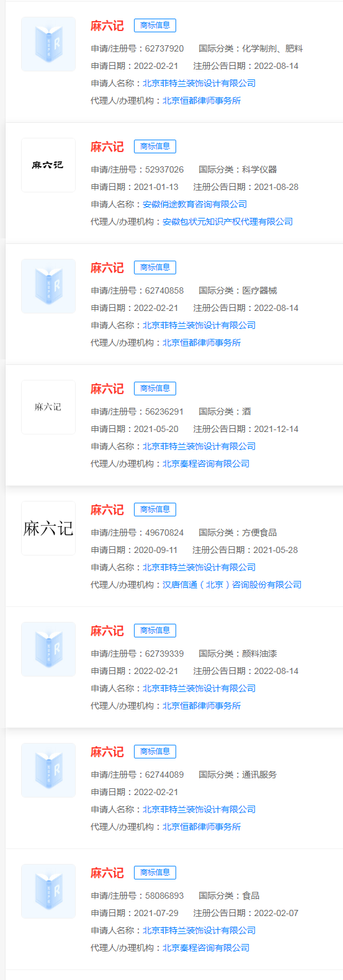
Task: Click 商标信息 button for the 医疗器械 trademark
Action: click(155, 267)
